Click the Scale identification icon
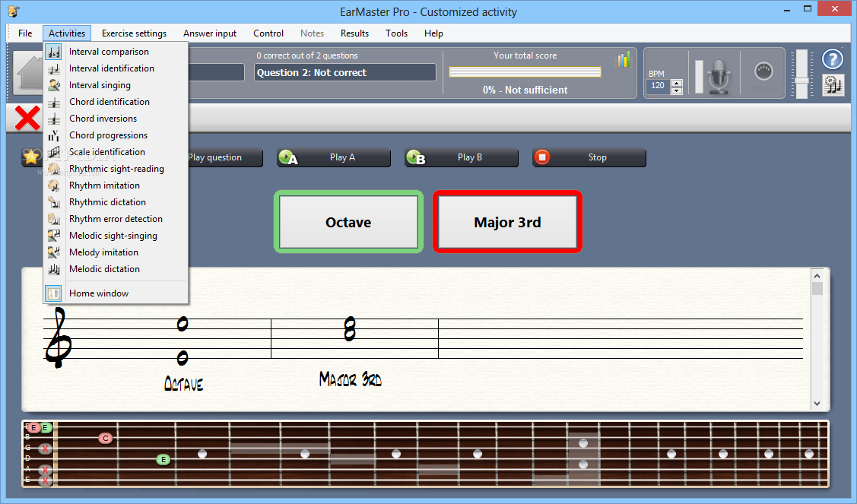The width and height of the screenshot is (857, 504). tap(53, 152)
